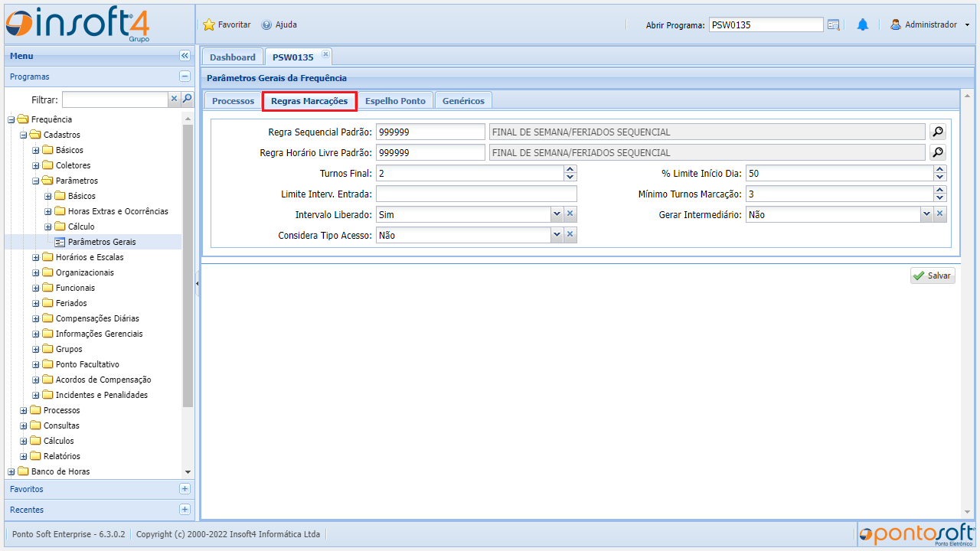Click the Favoritar star icon
Screen dimensions: 980x551
click(209, 25)
